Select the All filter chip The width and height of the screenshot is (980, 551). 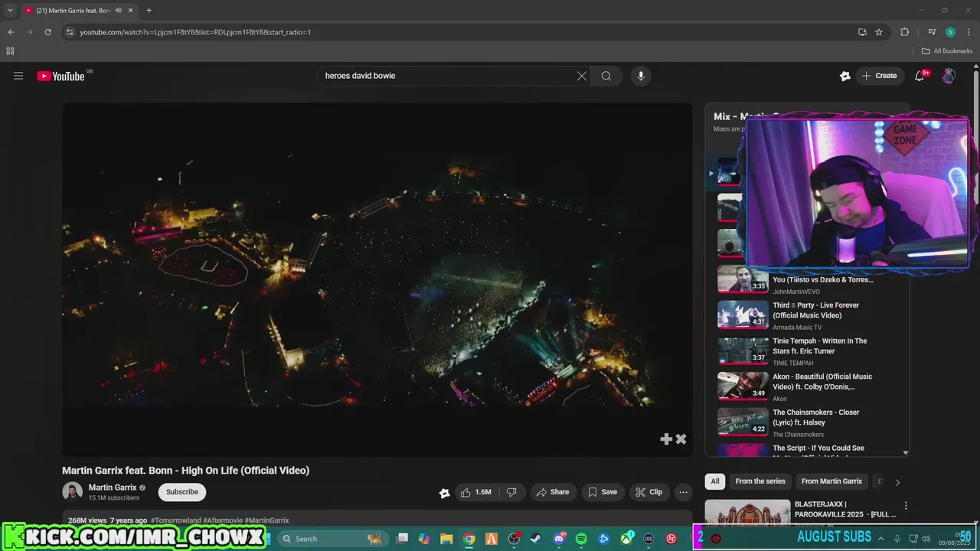[715, 481]
